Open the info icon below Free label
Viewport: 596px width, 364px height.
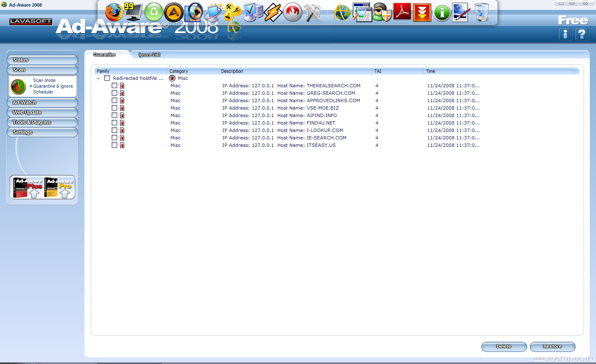pyautogui.click(x=565, y=34)
